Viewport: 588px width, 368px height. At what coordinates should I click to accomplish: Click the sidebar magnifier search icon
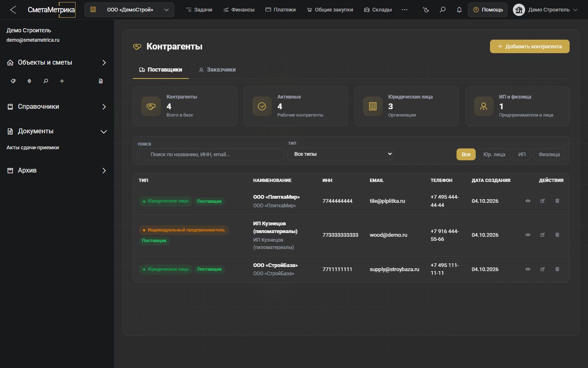pyautogui.click(x=46, y=81)
